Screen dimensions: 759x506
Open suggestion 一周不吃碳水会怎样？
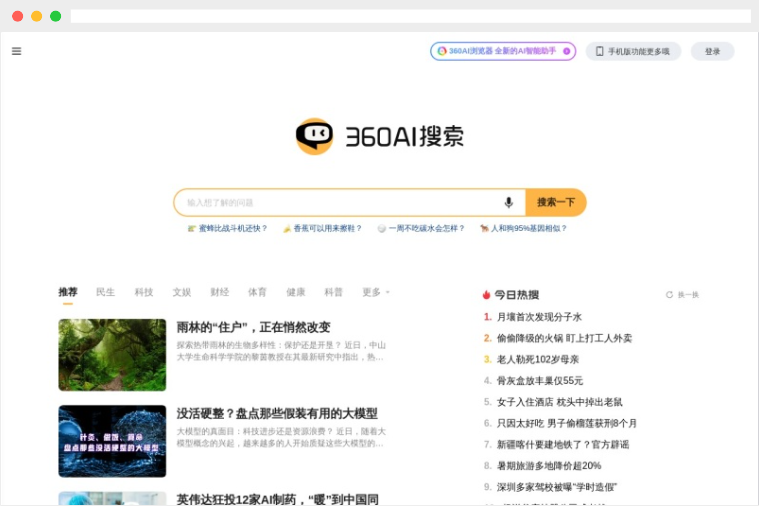(426, 228)
